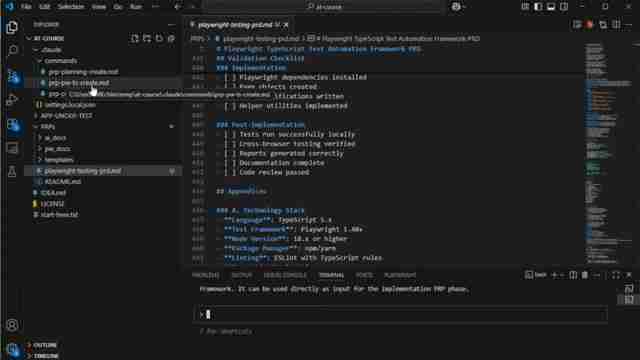The image size is (640, 360).
Task: Click the red icon in editor actions
Action: [x=589, y=25]
